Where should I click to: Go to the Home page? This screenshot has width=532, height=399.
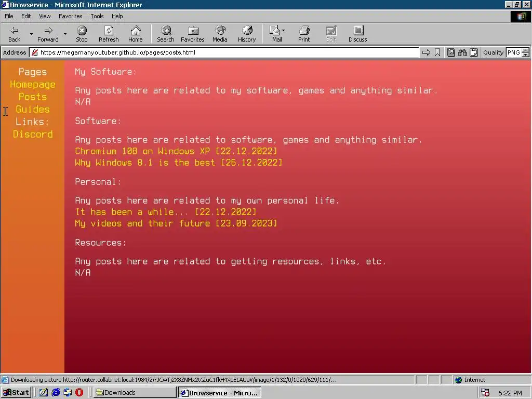(x=136, y=34)
